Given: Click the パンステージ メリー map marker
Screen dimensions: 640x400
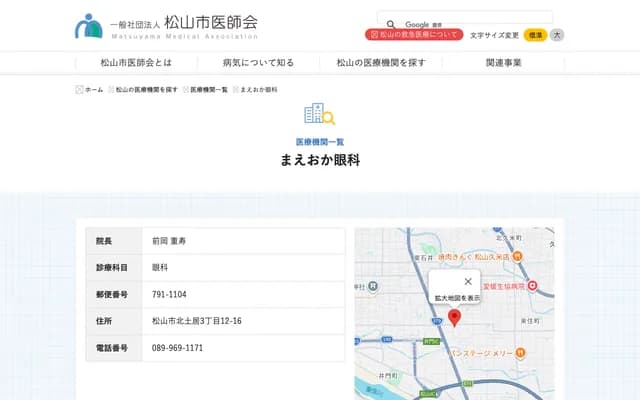Looking at the screenshot, I should 520,353.
